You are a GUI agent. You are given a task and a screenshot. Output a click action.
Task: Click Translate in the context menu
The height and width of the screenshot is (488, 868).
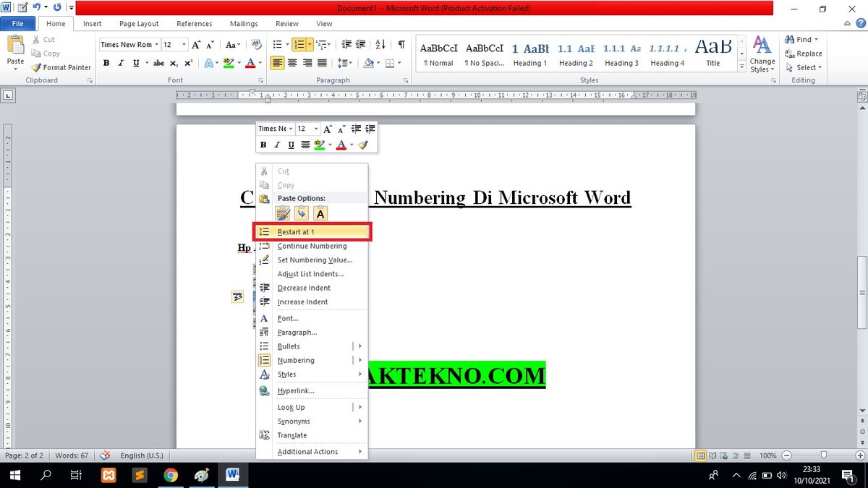(312, 435)
